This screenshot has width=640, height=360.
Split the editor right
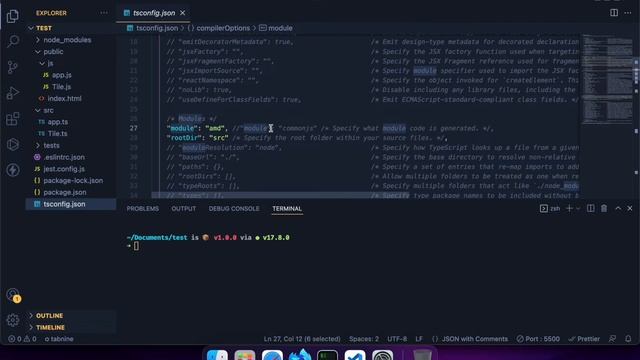[x=614, y=13]
